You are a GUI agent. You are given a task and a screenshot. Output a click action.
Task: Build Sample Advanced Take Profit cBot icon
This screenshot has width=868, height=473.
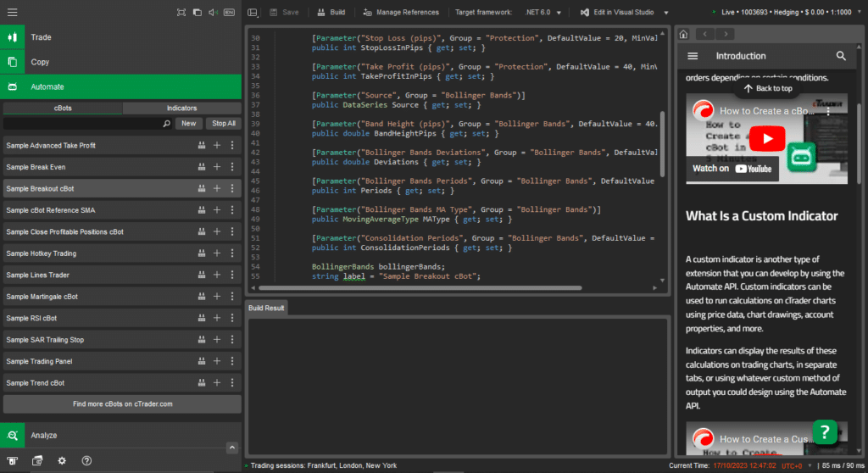202,145
